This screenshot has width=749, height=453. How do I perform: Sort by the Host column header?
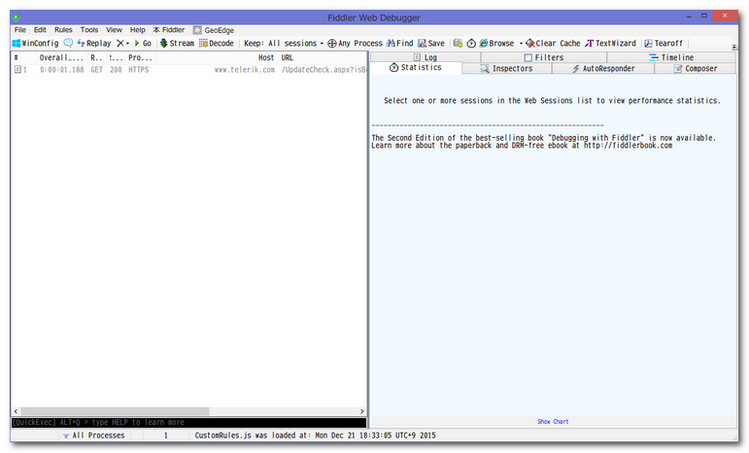[217, 58]
